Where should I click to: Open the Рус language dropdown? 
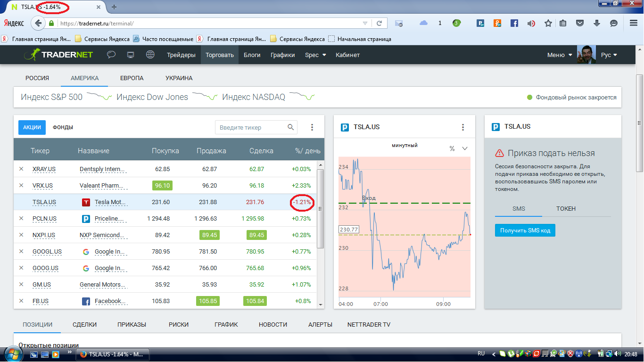click(609, 55)
